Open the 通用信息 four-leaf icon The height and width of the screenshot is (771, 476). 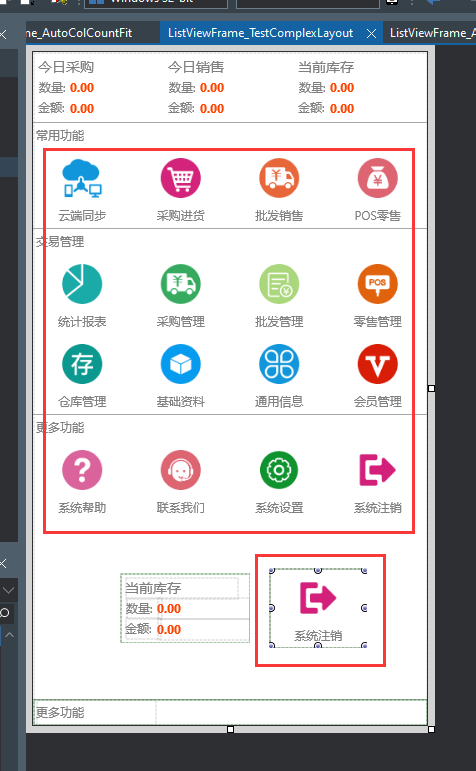279,364
